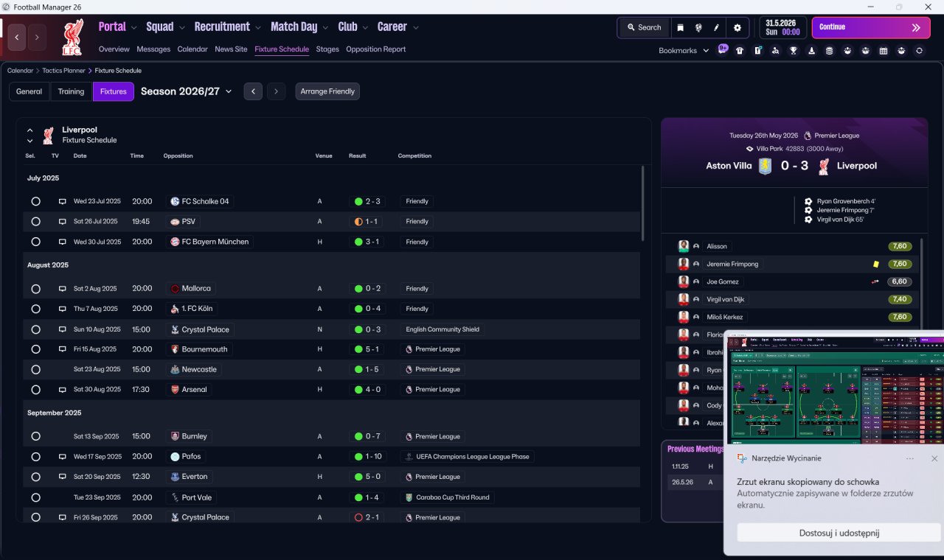Click Dostosuj i udostępnij in notification
Viewport: 944px width, 560px height.
tap(839, 533)
